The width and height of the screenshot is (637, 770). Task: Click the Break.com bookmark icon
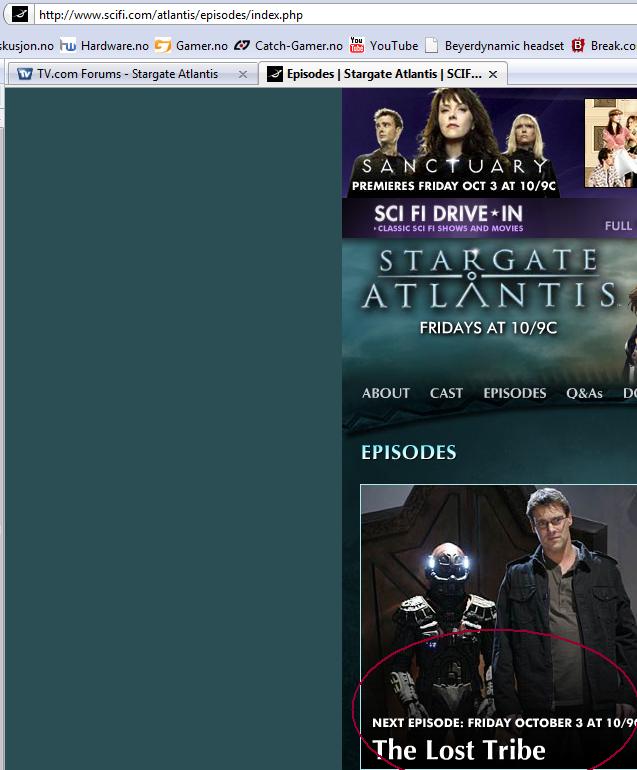pyautogui.click(x=578, y=46)
